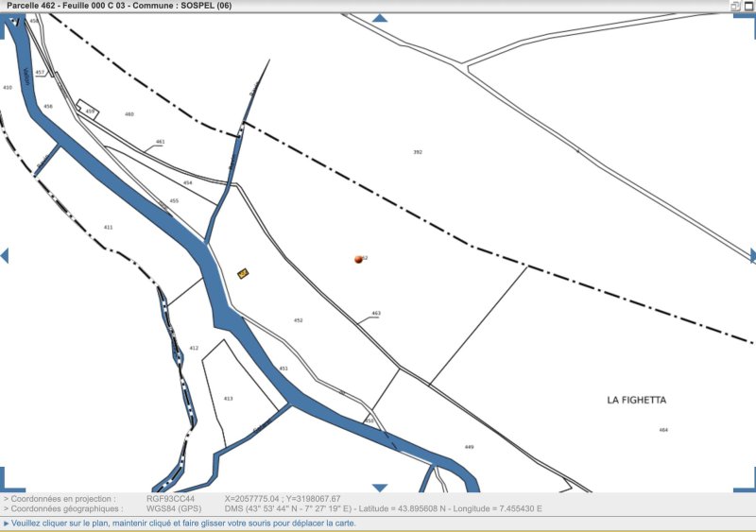756x532 pixels.
Task: Select parcel 460 in the upper left
Action: tap(129, 114)
